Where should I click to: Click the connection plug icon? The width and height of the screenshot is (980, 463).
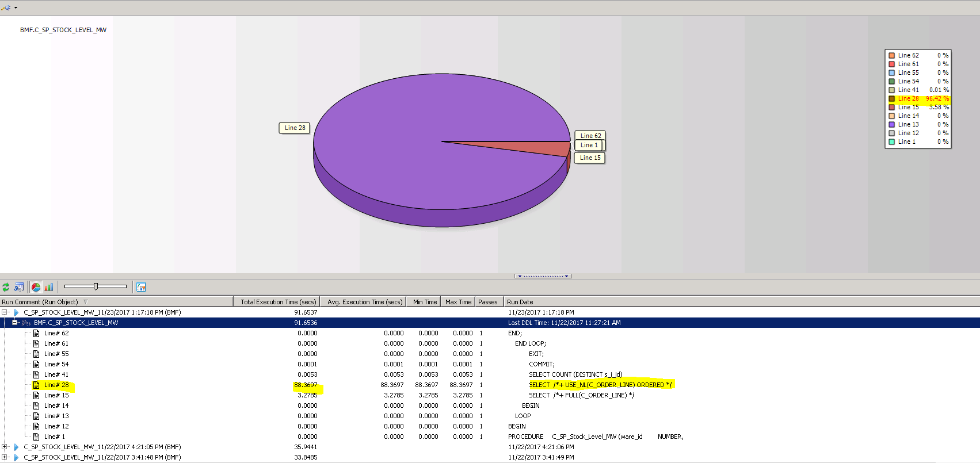pyautogui.click(x=6, y=7)
